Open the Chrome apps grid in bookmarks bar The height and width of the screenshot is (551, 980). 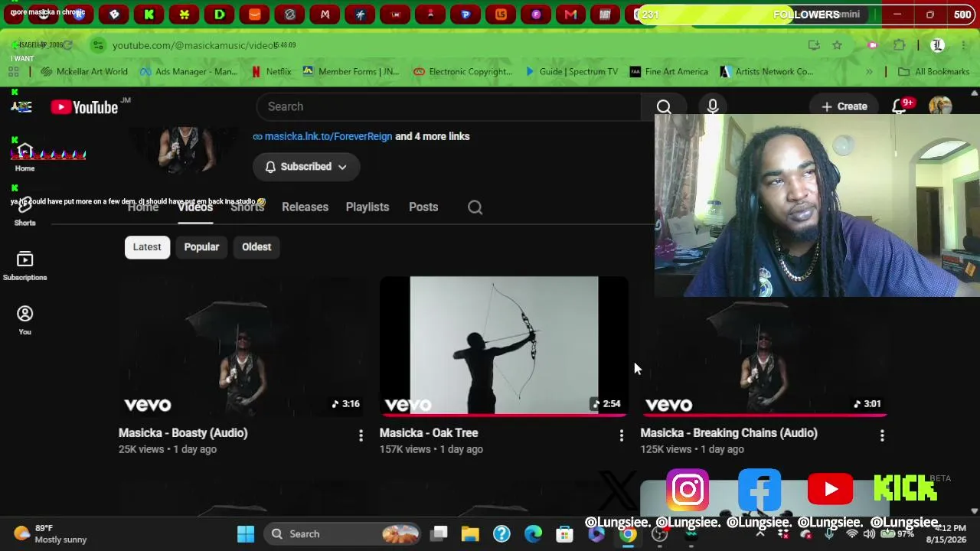point(13,72)
